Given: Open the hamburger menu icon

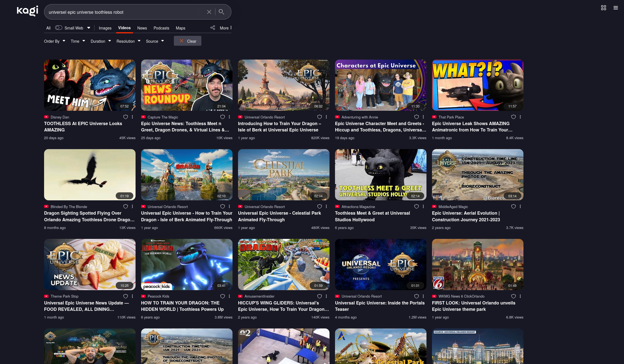Looking at the screenshot, I should point(615,8).
